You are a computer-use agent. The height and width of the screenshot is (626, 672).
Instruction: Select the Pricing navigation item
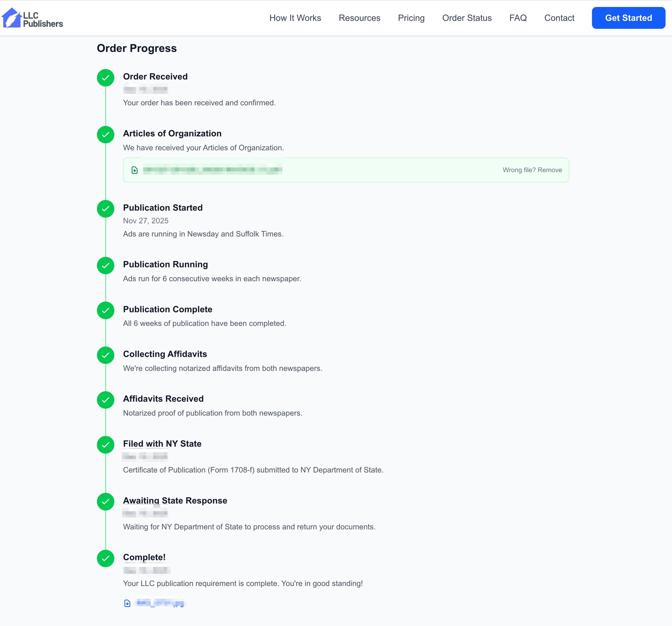tap(411, 18)
